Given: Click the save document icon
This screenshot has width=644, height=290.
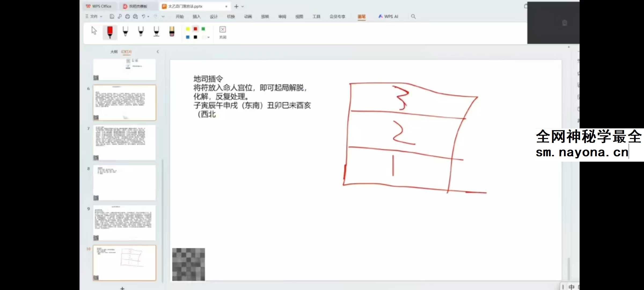Looking at the screenshot, I should click(112, 16).
